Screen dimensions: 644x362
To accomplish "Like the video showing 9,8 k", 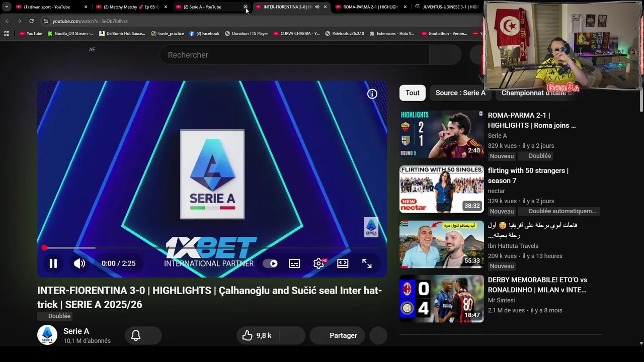I will pos(258,335).
